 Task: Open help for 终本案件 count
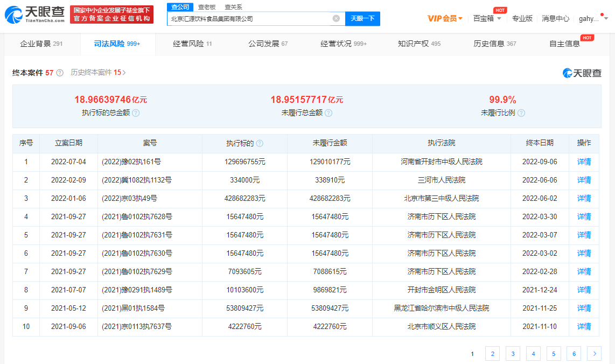click(x=60, y=73)
